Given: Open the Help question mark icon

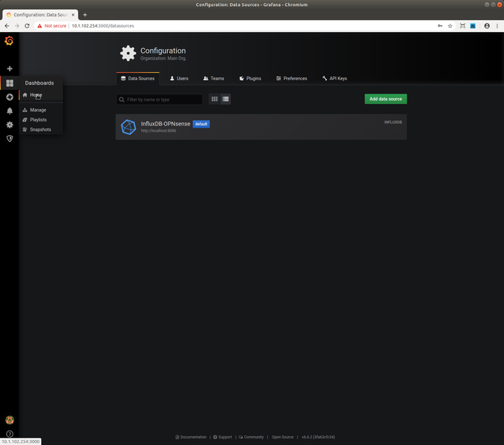Looking at the screenshot, I should [x=10, y=434].
